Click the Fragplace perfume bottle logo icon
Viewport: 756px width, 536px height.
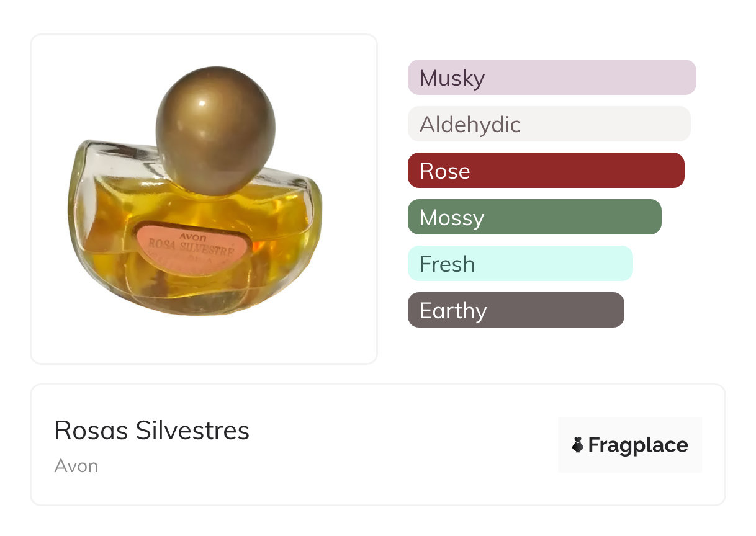pyautogui.click(x=578, y=445)
